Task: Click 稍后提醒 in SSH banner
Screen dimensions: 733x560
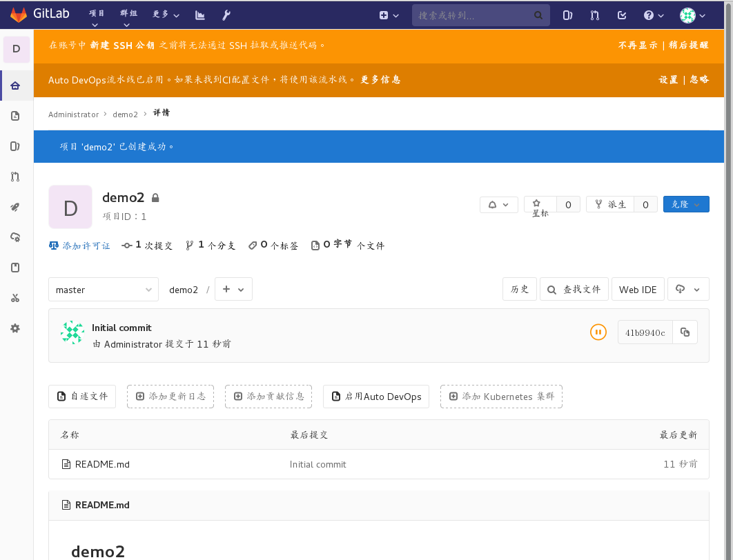Action: (689, 46)
